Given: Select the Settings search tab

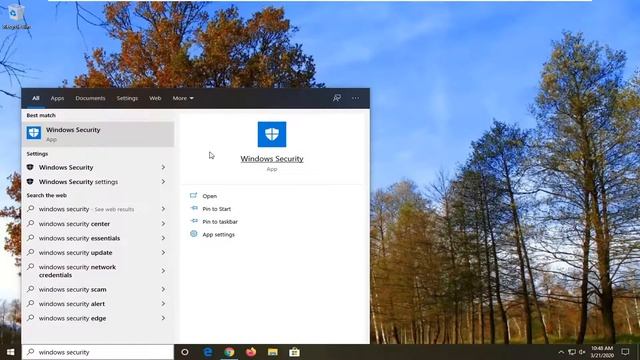Looking at the screenshot, I should pos(127,98).
